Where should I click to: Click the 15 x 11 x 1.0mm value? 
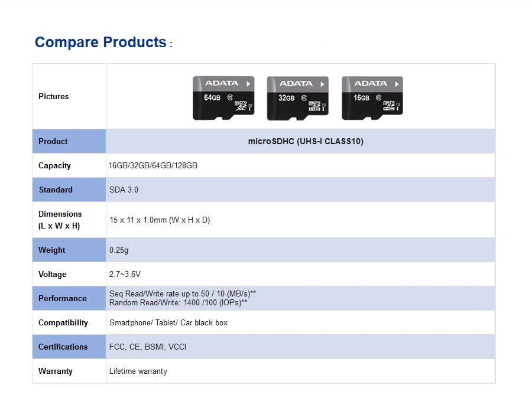(160, 220)
